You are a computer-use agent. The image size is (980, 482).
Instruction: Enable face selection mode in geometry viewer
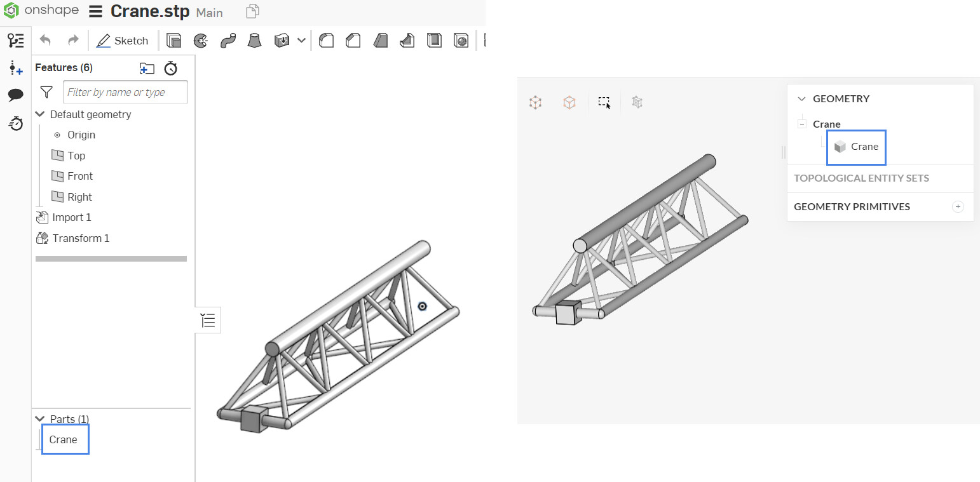[569, 102]
